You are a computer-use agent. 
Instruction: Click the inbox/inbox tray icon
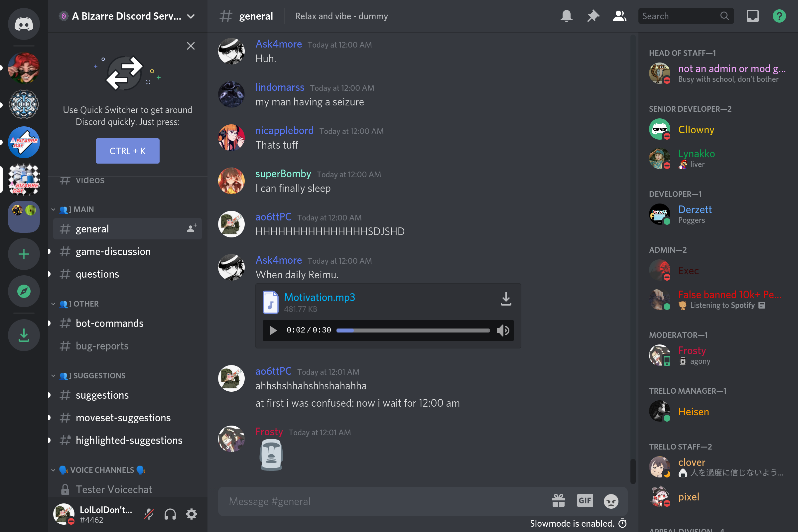point(753,16)
